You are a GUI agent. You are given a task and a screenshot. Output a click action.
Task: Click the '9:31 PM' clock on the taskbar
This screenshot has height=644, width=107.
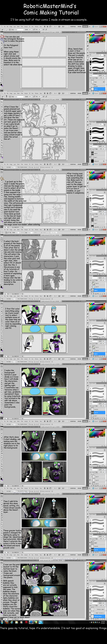point(103,622)
